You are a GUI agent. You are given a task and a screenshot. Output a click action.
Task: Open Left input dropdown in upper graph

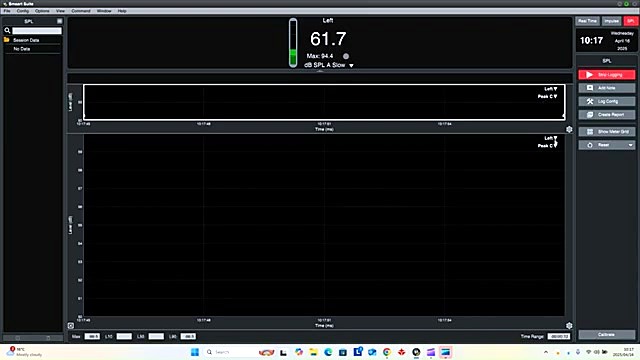[551, 89]
